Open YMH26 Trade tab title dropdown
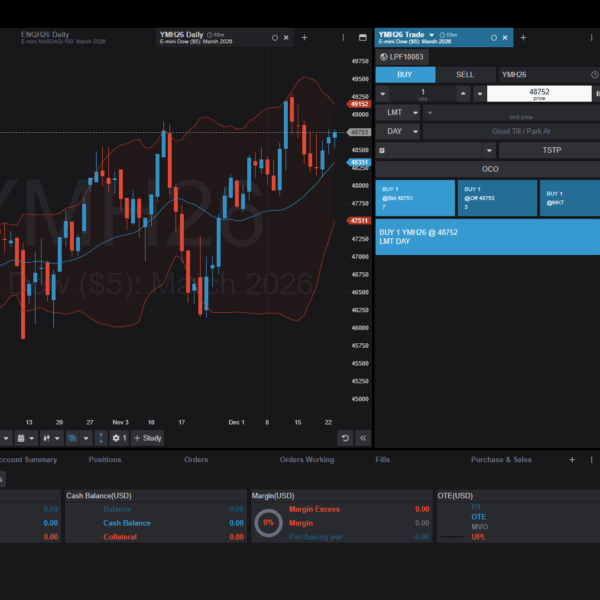600x600 pixels. pyautogui.click(x=432, y=35)
